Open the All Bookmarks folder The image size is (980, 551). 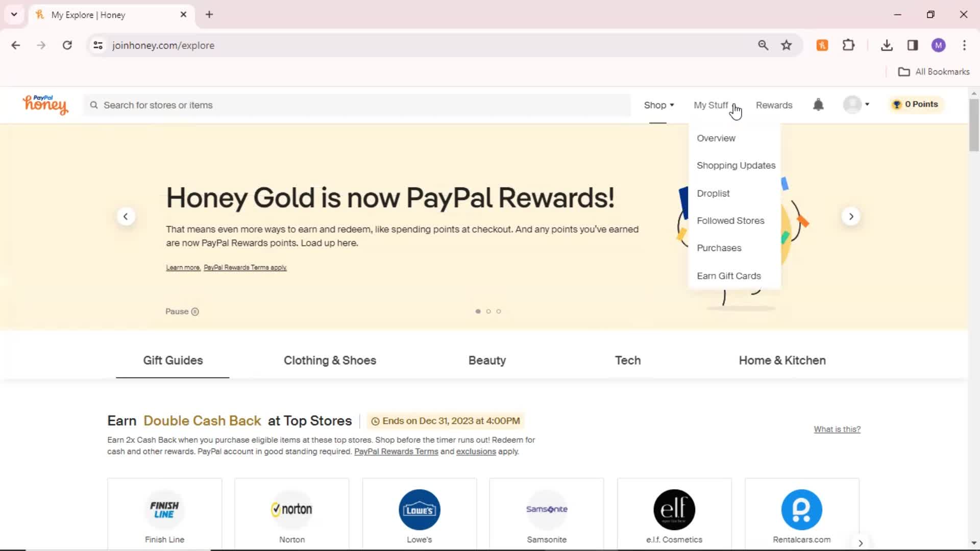[x=934, y=72]
